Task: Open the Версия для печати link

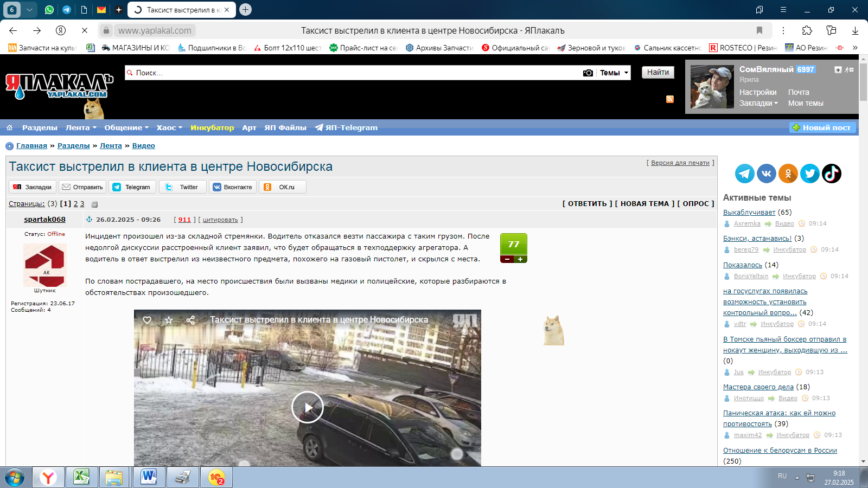Action: coord(680,163)
